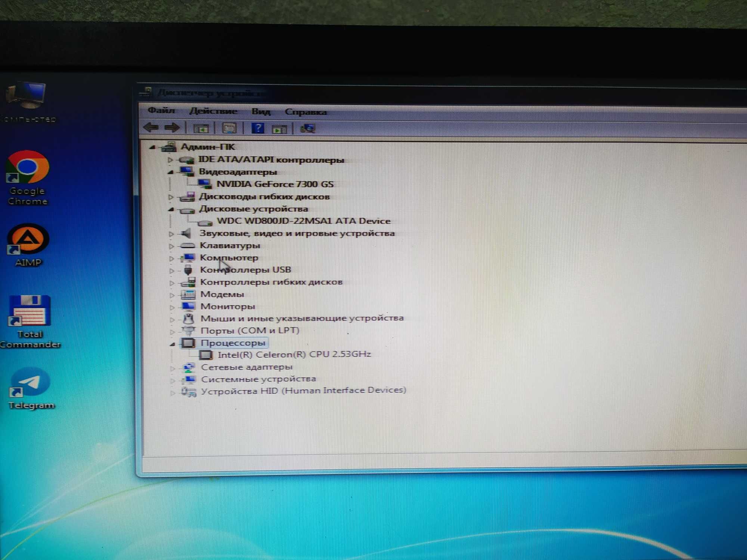This screenshot has height=560, width=747.
Task: Collapse the Процессоры node
Action: 172,344
